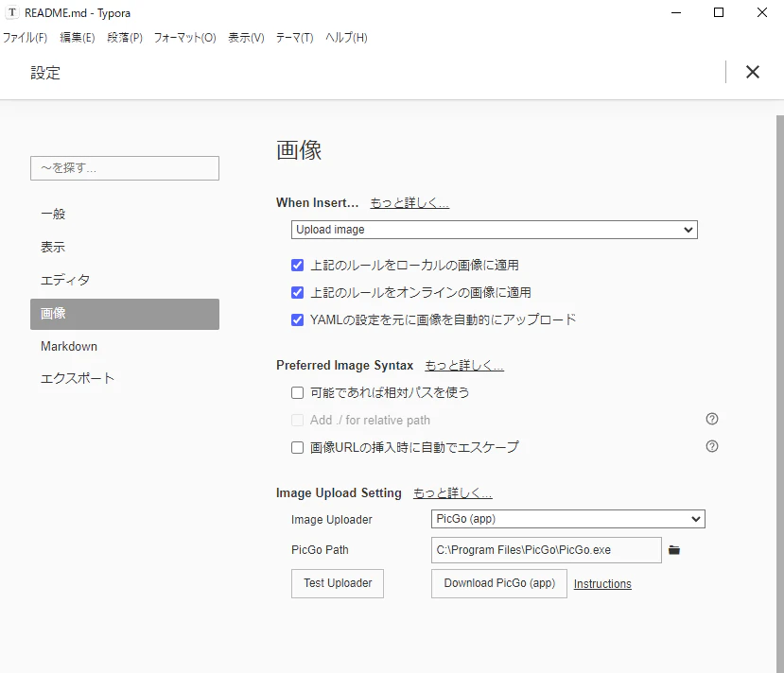Viewport: 784px width, 673px height.
Task: Select 画像 settings category
Action: point(125,314)
